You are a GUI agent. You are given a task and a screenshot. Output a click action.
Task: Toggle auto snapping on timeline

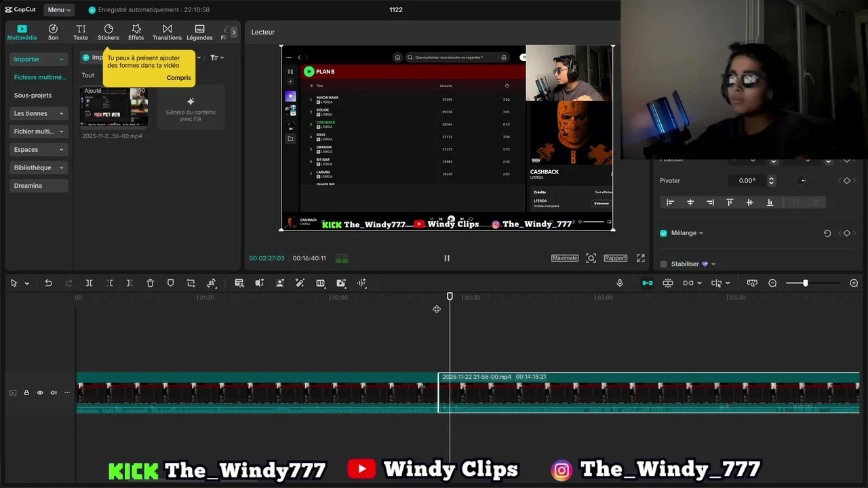click(668, 283)
